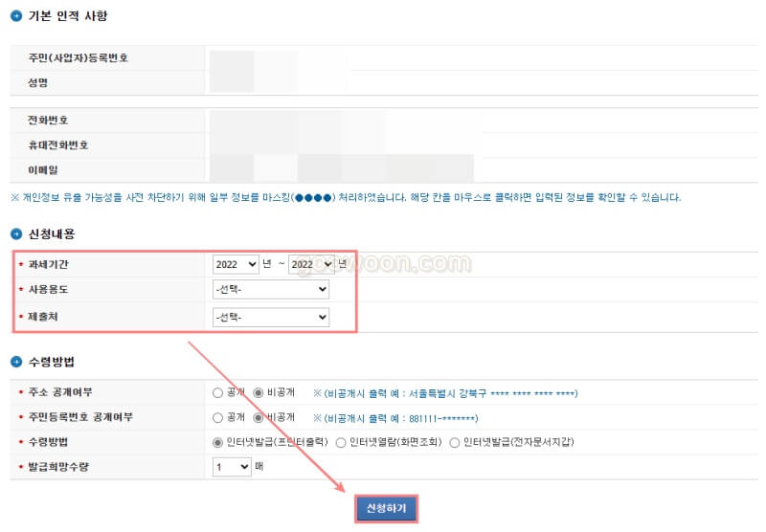Select 비공개 for 주민등록번호 공개여부
Screen dimensions: 766x532
(x=259, y=418)
